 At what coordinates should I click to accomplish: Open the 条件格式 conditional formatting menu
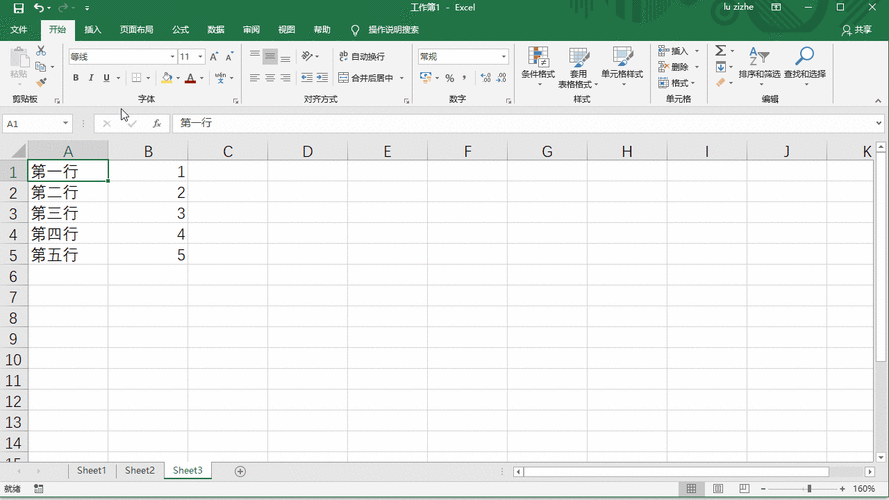[x=538, y=66]
